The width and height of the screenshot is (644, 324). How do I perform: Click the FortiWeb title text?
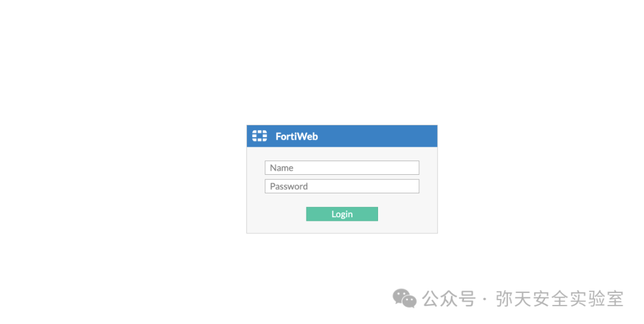tap(296, 137)
